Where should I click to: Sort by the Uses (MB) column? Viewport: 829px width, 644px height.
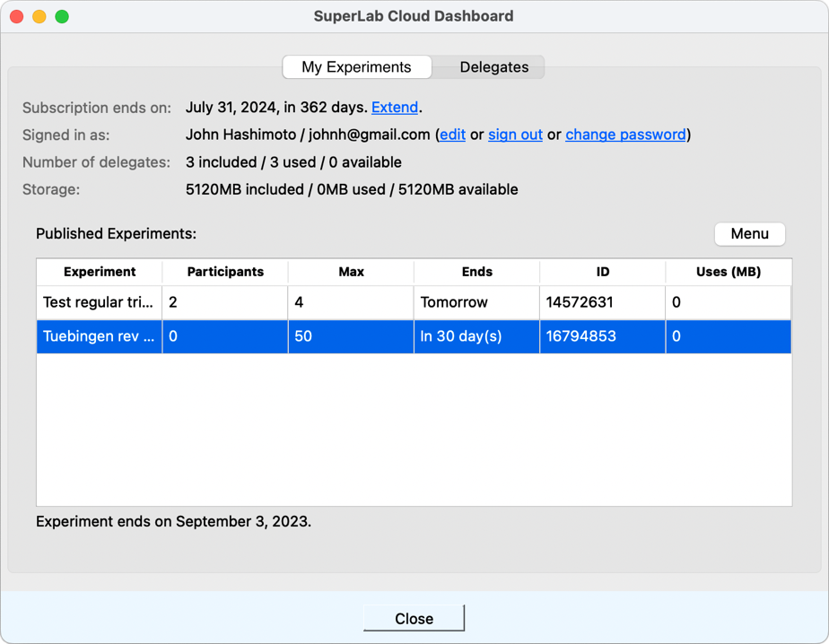729,272
